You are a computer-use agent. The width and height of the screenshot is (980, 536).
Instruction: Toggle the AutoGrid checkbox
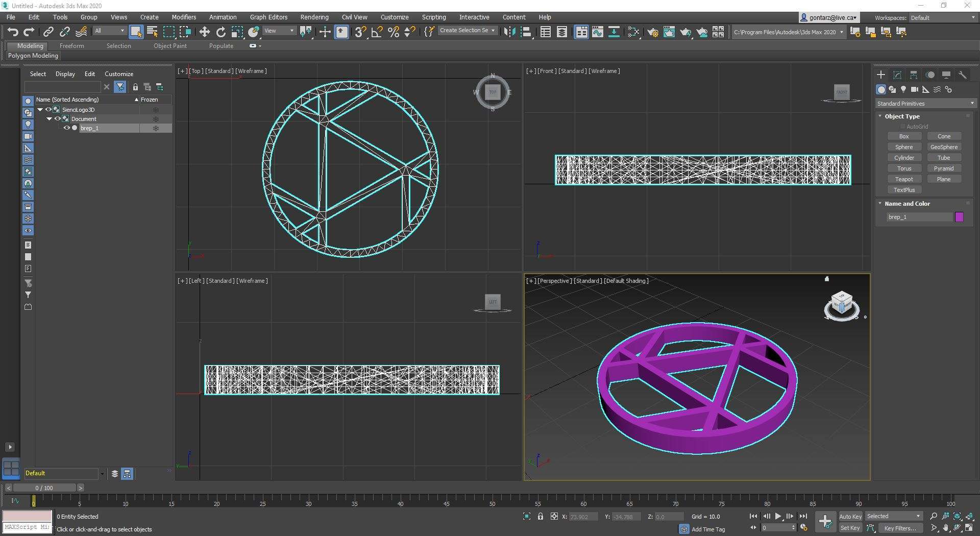(x=902, y=127)
